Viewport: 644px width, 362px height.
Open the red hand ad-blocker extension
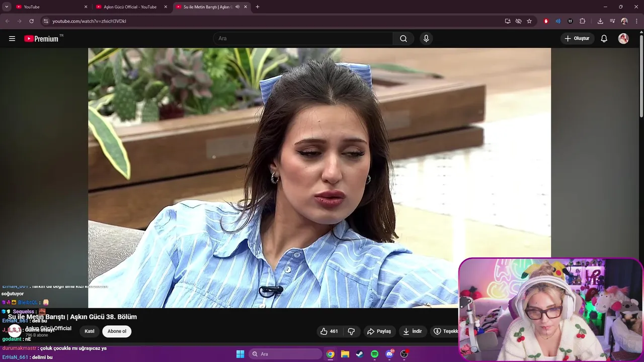[546, 21]
